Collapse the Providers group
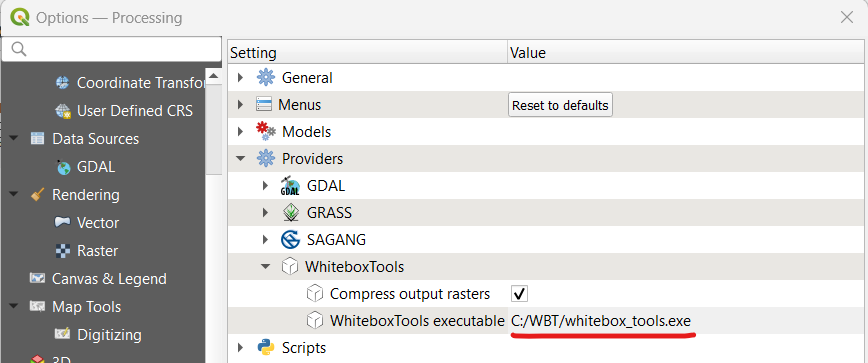 tap(240, 159)
